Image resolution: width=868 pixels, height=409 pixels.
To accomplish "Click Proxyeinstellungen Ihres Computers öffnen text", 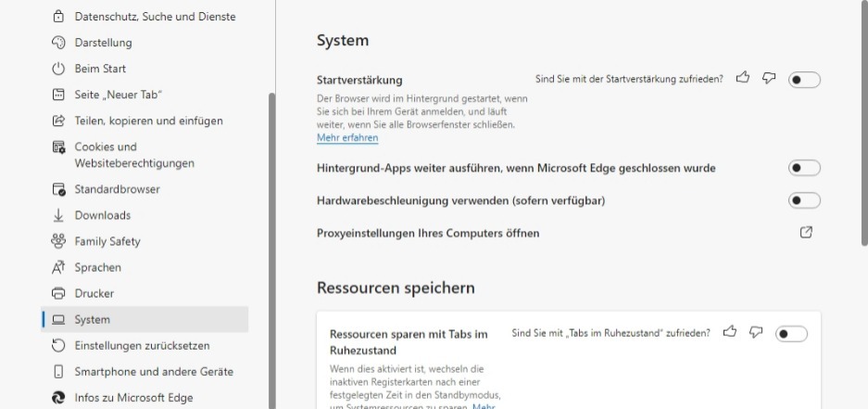I will click(x=428, y=233).
